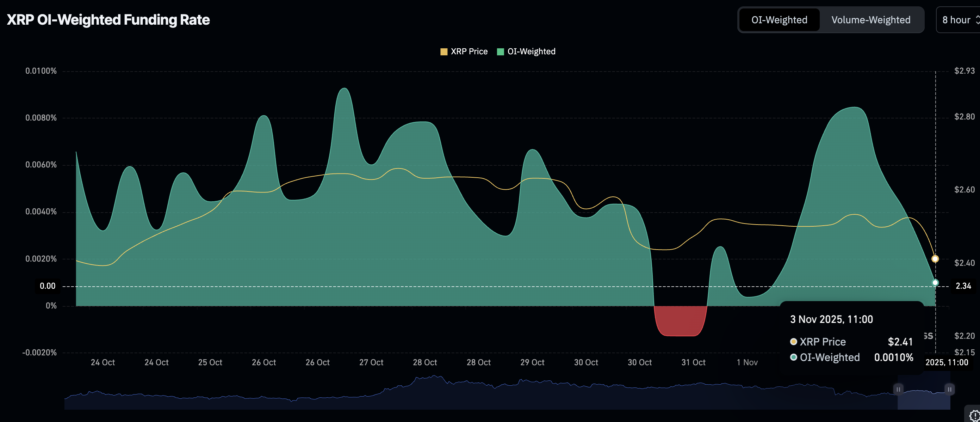Toggle XRP Price series via legend label
The width and height of the screenshot is (980, 422).
click(x=469, y=51)
